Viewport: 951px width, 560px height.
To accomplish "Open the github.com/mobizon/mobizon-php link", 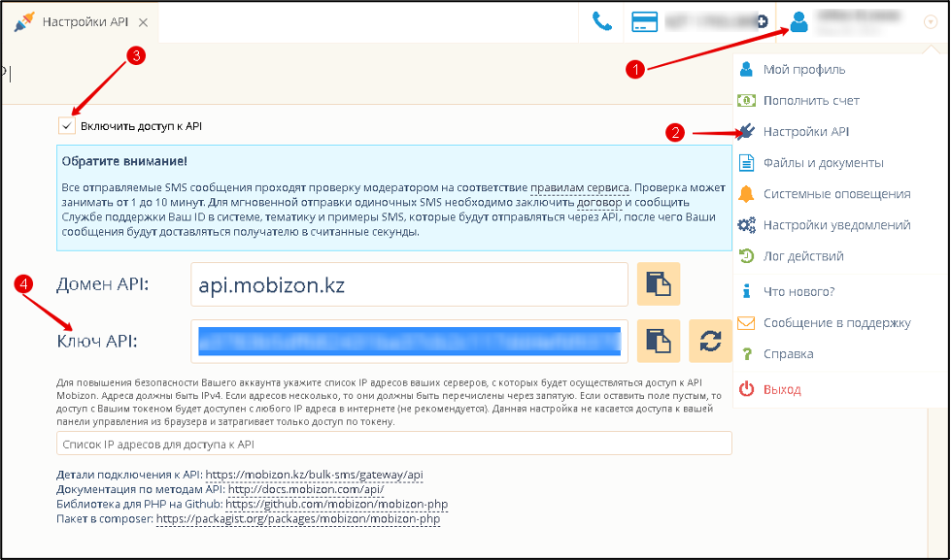I will pyautogui.click(x=337, y=505).
